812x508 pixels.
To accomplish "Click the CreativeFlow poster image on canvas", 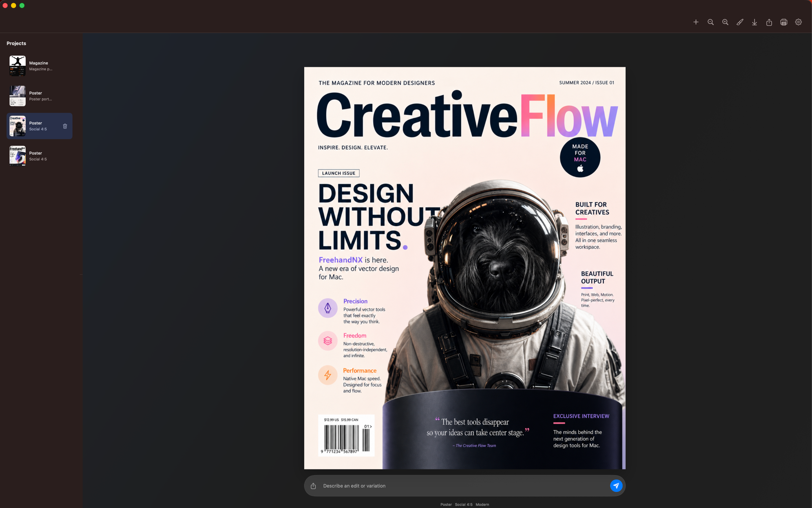I will [x=465, y=268].
